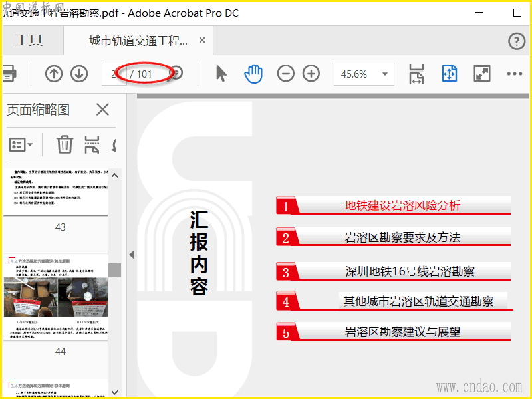Click page label 44 under thumbnail
Viewport: 532px width, 399px height.
pos(60,352)
